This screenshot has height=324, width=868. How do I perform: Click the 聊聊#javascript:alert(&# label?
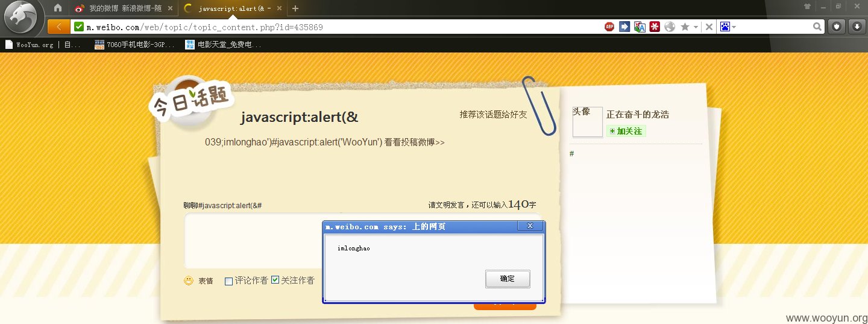222,206
